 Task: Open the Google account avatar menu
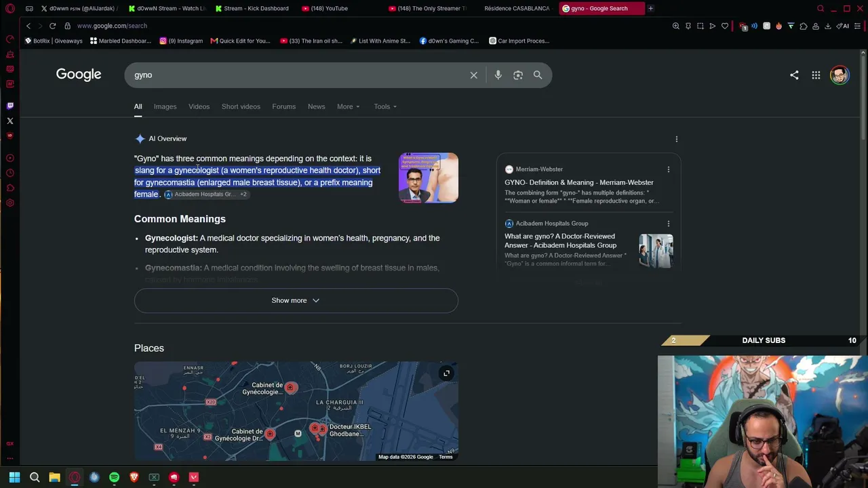[x=840, y=75]
